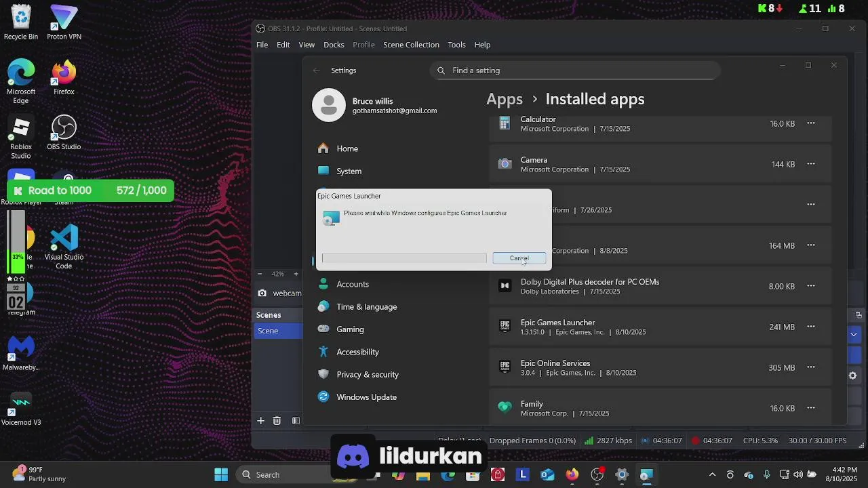Open the OBS File menu

tap(262, 45)
